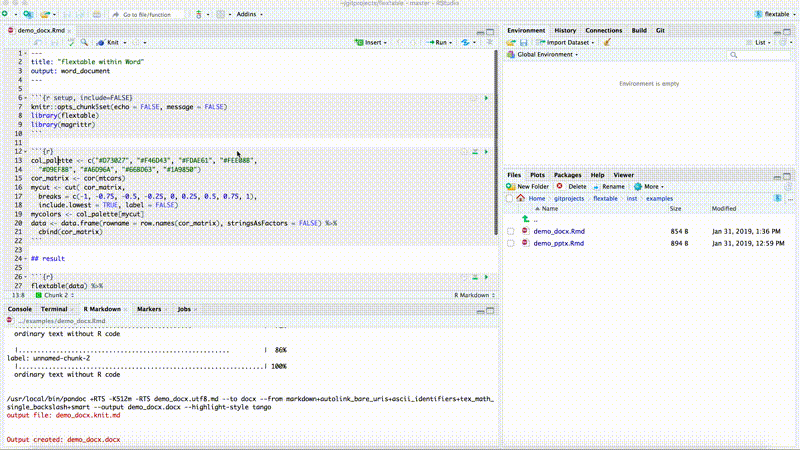Open the Global Environment dropdown

tap(543, 55)
